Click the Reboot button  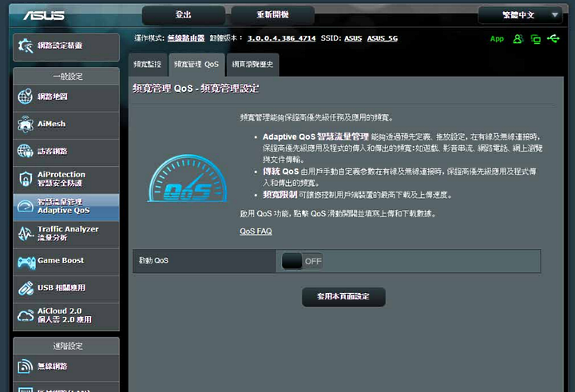(x=272, y=14)
